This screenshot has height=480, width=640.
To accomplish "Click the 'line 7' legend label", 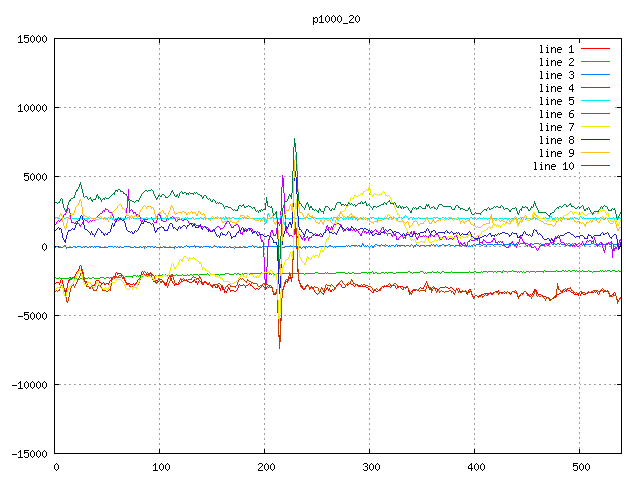I will point(557,127).
